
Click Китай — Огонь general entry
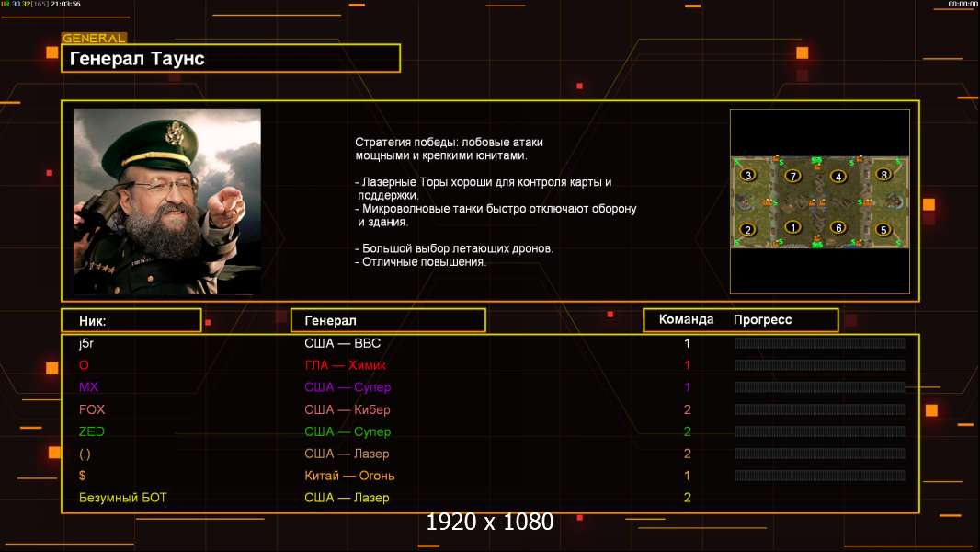pos(349,476)
